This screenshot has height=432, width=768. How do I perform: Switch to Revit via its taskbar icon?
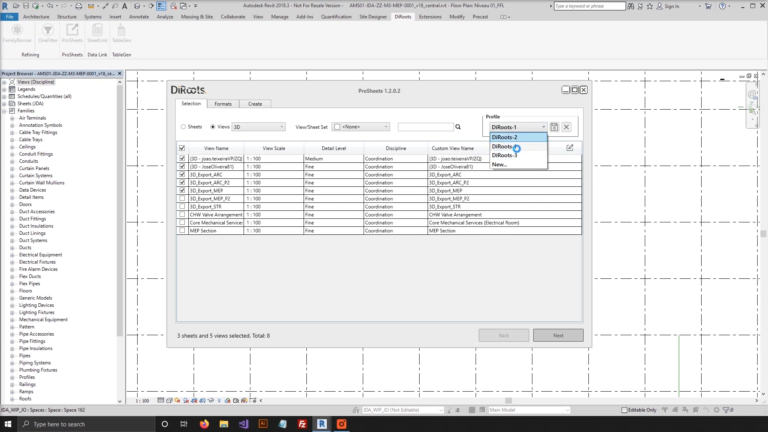[x=322, y=424]
